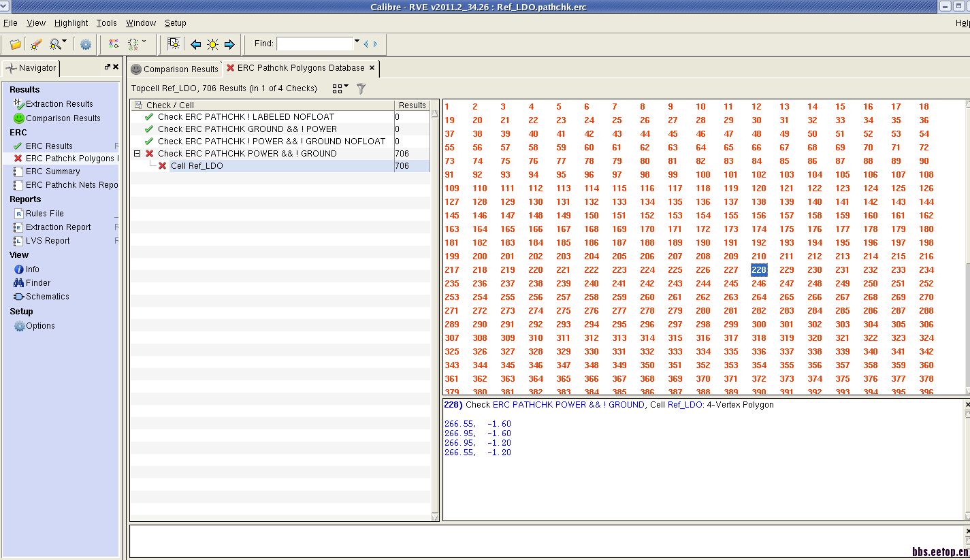Image resolution: width=970 pixels, height=560 pixels.
Task: Click the funnel filter icon
Action: (361, 88)
